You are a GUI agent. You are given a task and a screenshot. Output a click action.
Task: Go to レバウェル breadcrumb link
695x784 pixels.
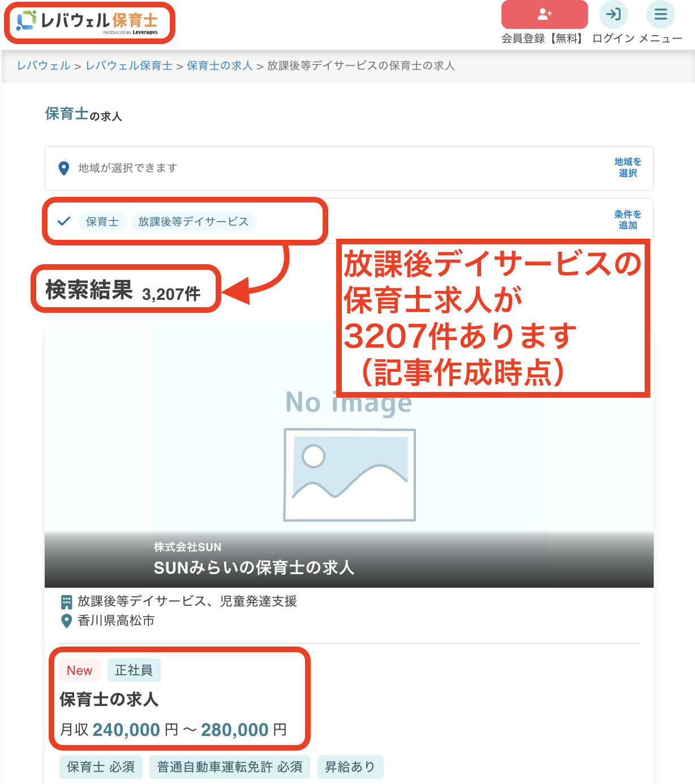[44, 66]
